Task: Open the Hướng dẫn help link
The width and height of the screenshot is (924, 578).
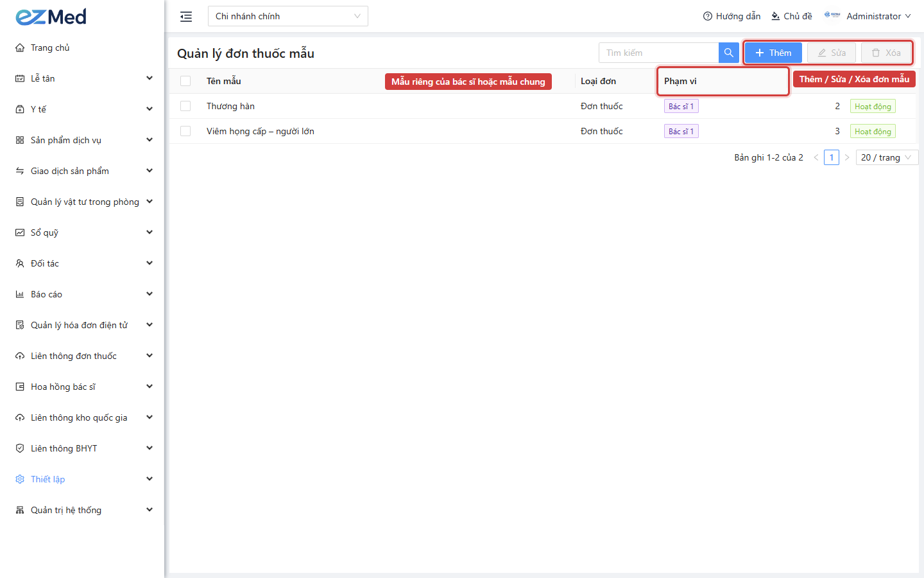Action: coord(732,16)
